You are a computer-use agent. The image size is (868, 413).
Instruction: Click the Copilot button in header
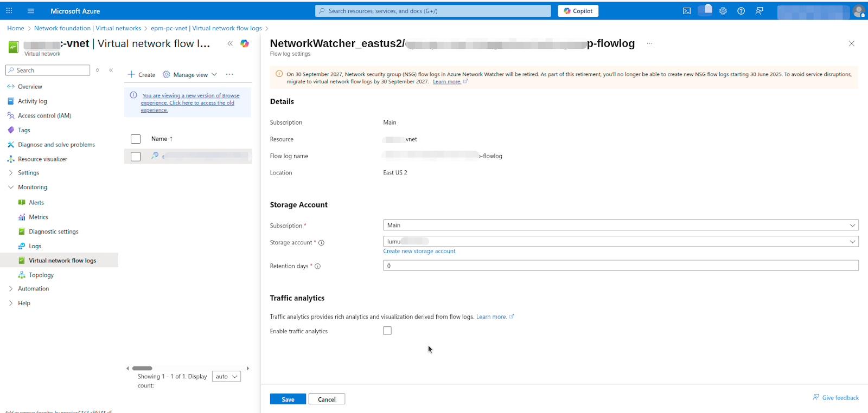coord(578,11)
